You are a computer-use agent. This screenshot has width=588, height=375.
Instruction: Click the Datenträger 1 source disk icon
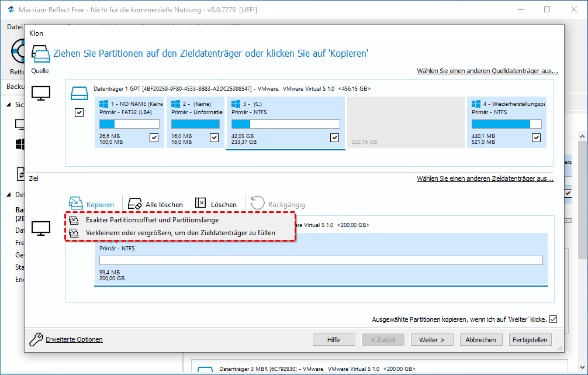(x=79, y=93)
